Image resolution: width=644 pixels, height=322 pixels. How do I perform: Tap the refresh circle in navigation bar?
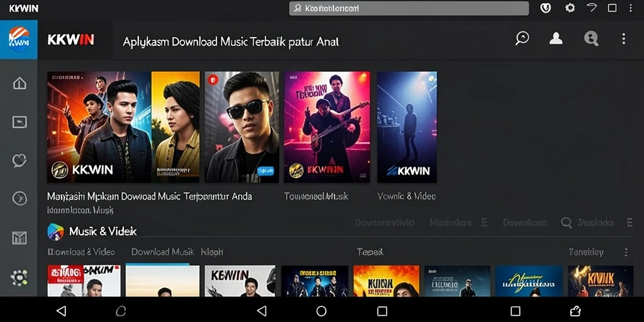tap(121, 311)
